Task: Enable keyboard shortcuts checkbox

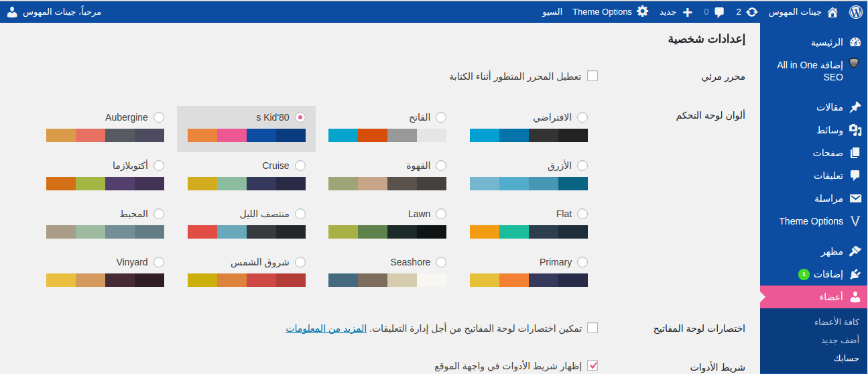Action: point(593,328)
